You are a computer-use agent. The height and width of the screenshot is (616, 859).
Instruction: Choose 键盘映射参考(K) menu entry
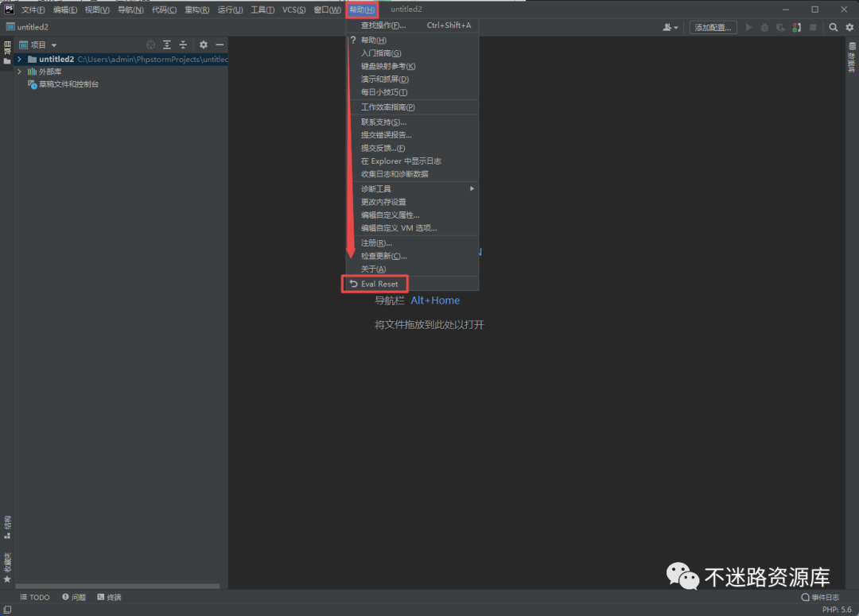(413, 66)
